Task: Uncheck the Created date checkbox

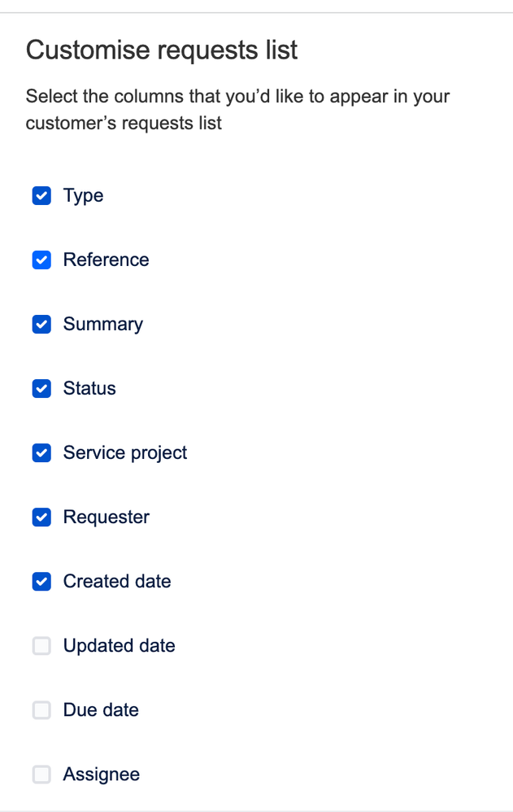Action: tap(41, 581)
